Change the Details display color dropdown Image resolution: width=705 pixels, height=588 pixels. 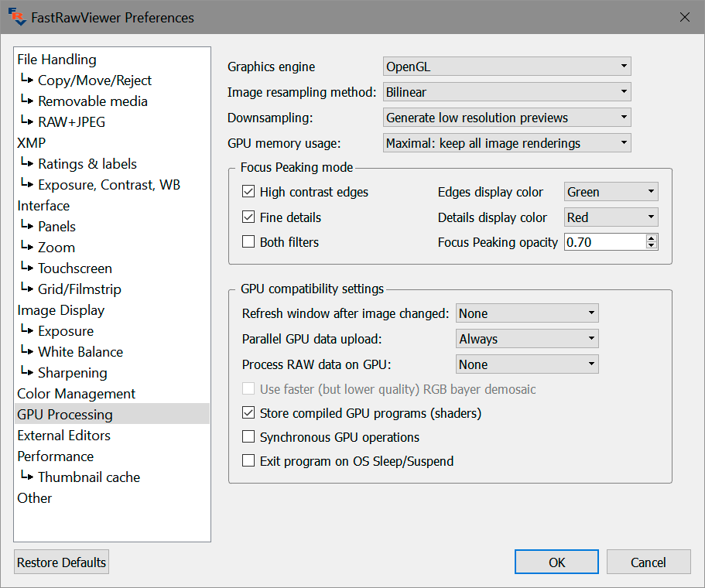(x=611, y=217)
